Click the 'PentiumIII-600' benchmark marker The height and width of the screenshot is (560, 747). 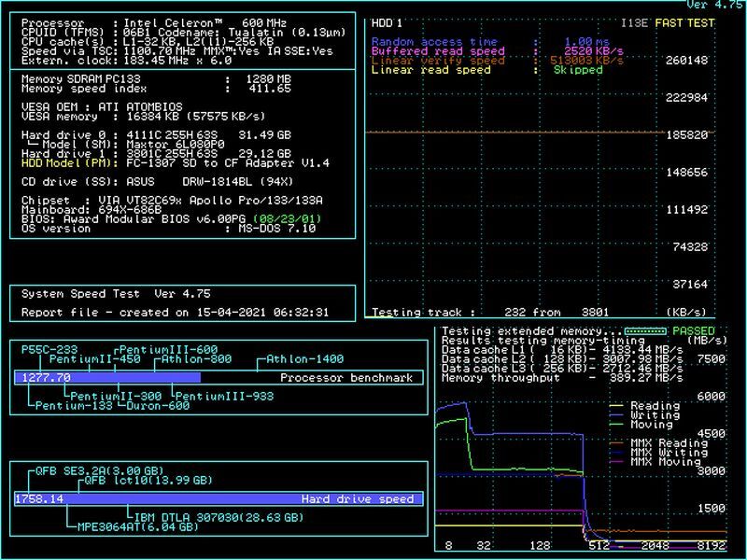(169, 350)
